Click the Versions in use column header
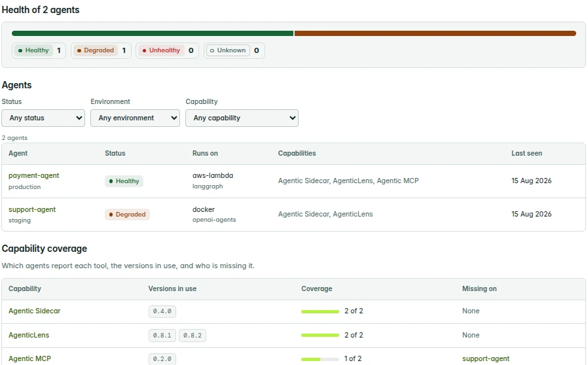 click(172, 289)
